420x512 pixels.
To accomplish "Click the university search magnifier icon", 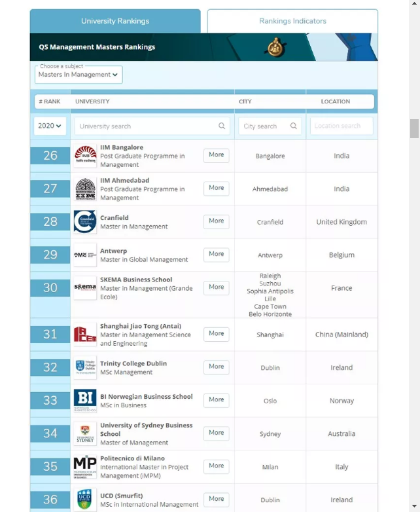I will coord(222,126).
